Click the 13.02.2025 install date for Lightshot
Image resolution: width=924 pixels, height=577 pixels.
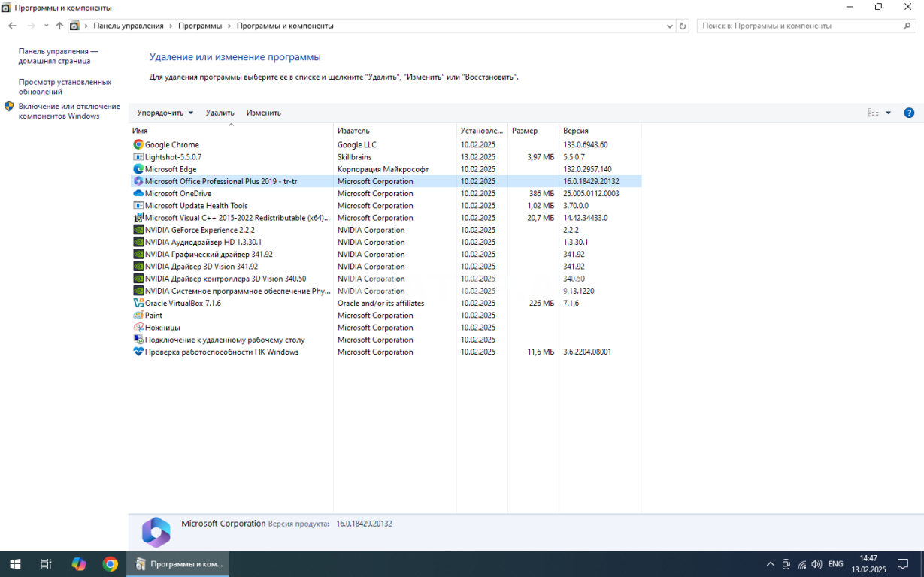pos(478,157)
